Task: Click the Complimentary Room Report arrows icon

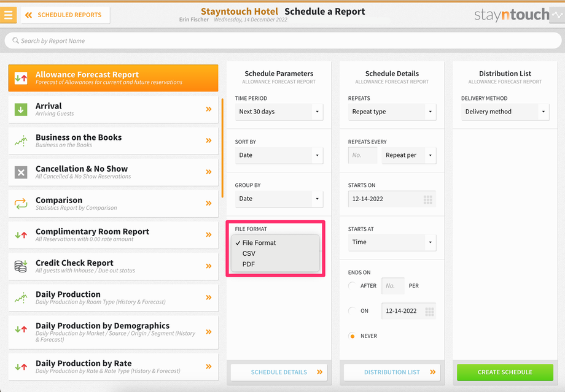Action: point(21,235)
